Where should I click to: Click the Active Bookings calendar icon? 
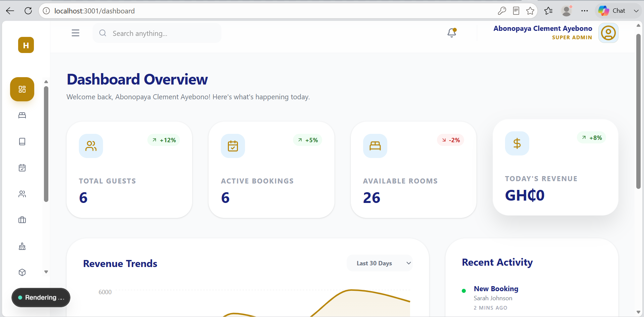(x=233, y=146)
